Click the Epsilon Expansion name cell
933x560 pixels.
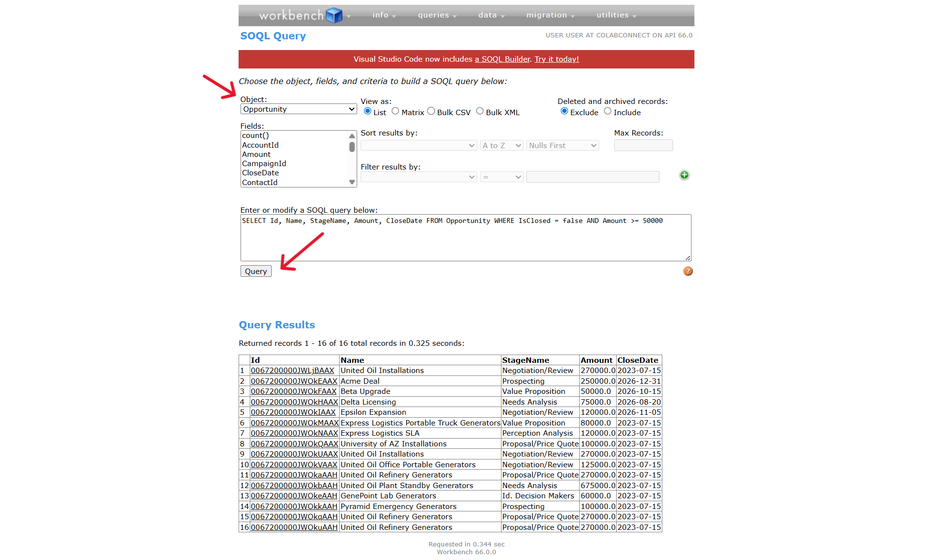pos(420,412)
